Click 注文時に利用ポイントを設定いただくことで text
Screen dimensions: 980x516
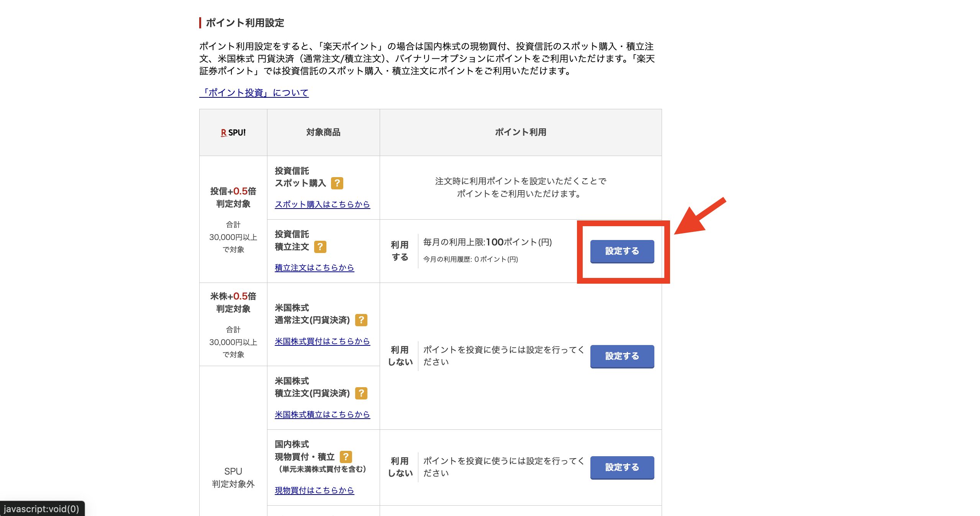[520, 181]
